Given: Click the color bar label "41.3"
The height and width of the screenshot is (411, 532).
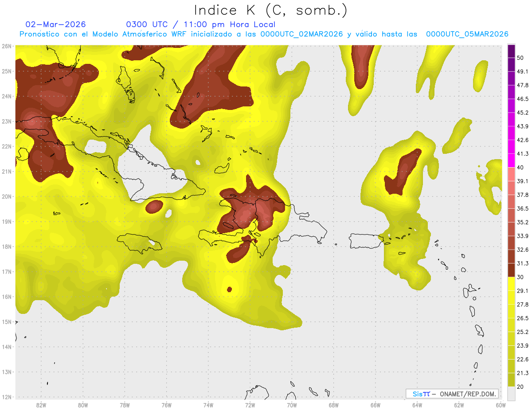Looking at the screenshot, I should (x=523, y=154).
